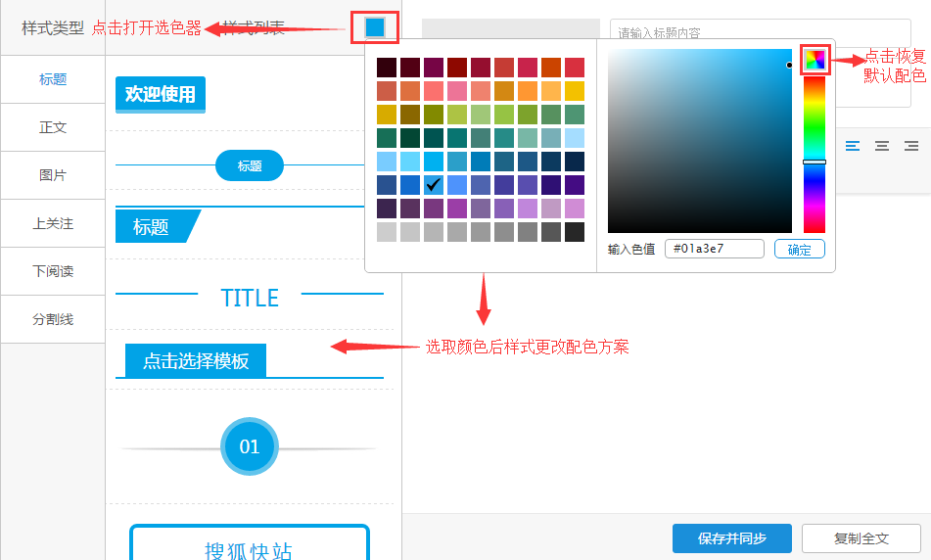Viewport: 931px width, 560px height.
Task: Open the color picker blue square icon
Action: tap(375, 27)
